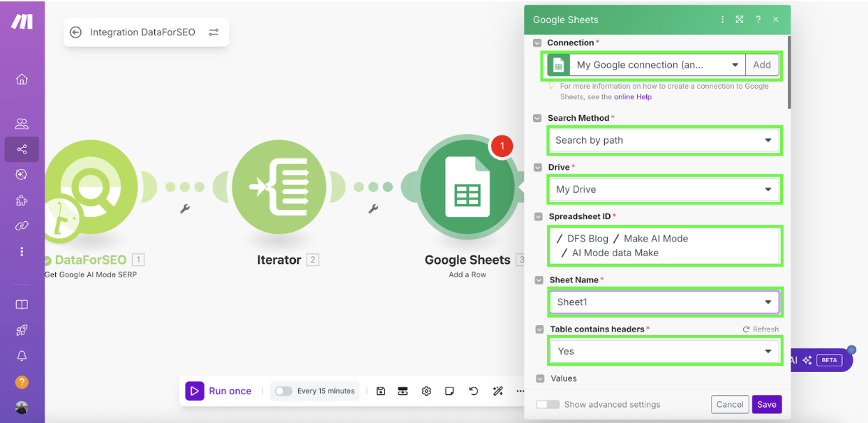This screenshot has height=423, width=868.
Task: Click Refresh next to Table contains headers
Action: click(761, 329)
